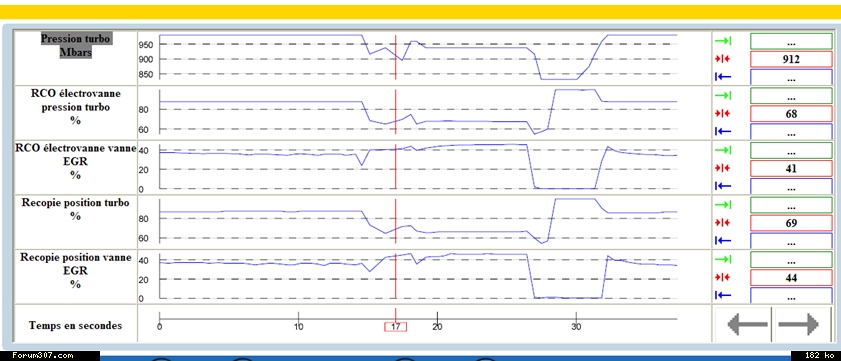Click red cursor icon in Pression turbo row
The width and height of the screenshot is (841, 361).
(x=723, y=59)
